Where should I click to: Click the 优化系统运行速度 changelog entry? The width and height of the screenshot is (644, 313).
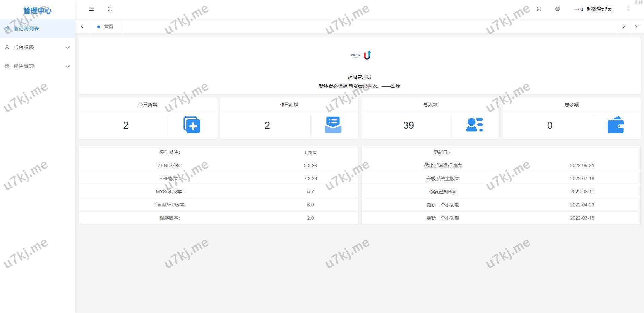(442, 165)
